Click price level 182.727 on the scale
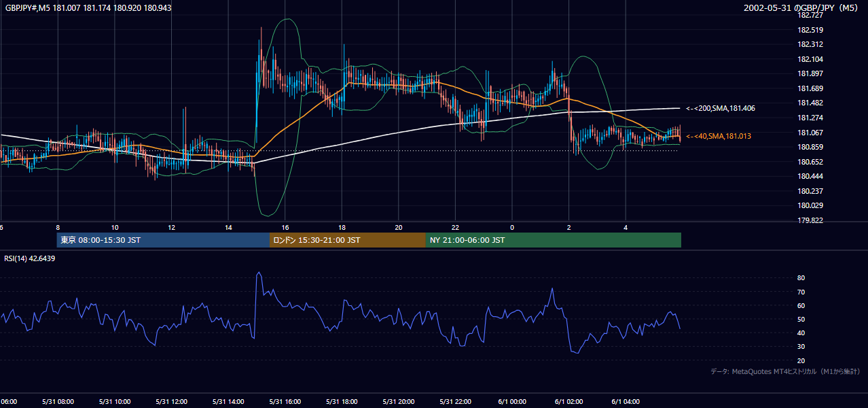 coord(811,15)
